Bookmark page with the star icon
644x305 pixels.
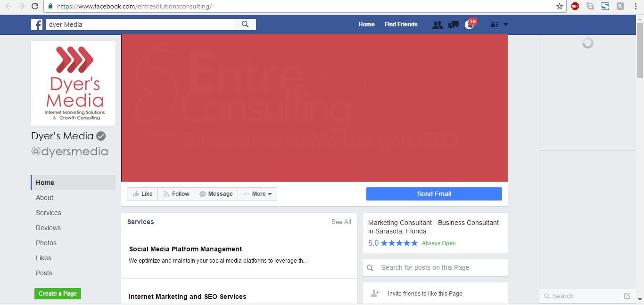pyautogui.click(x=560, y=6)
